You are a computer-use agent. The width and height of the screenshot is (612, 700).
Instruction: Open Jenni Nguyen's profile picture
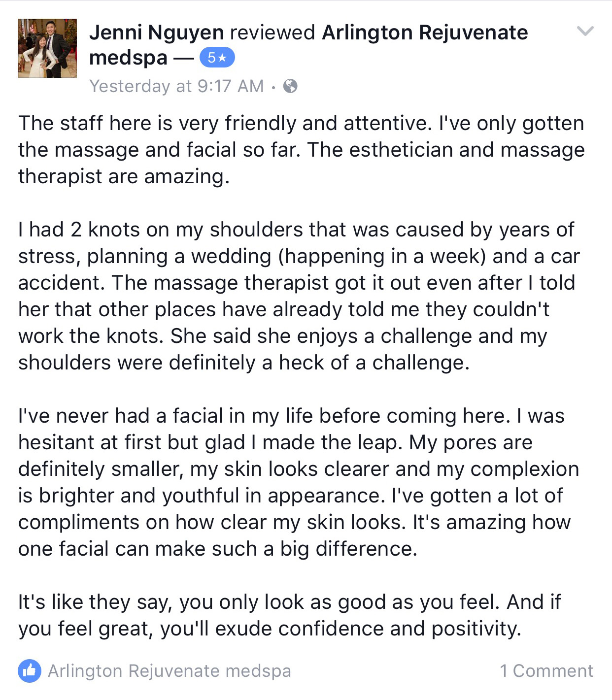[x=47, y=48]
